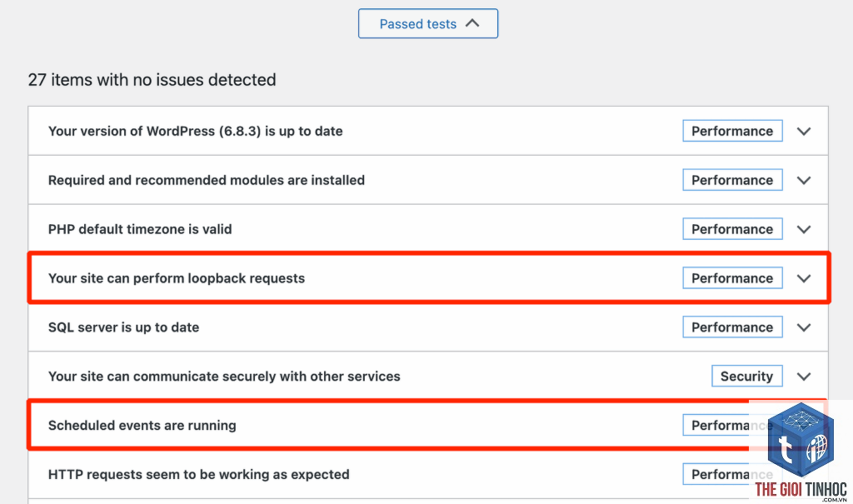This screenshot has width=853, height=504.
Task: Click the Security badge
Action: pyautogui.click(x=747, y=376)
